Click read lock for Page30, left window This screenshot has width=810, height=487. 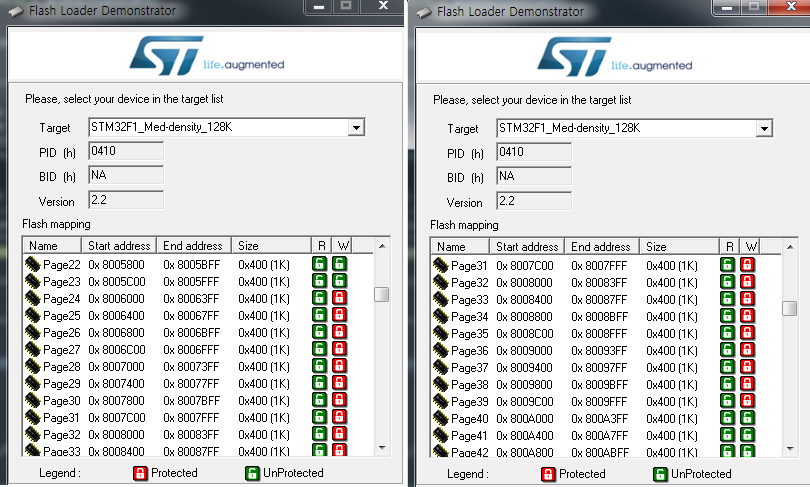pyautogui.click(x=320, y=400)
